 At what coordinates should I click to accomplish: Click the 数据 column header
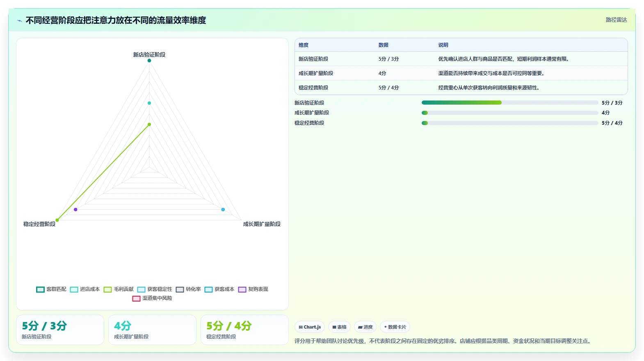pyautogui.click(x=384, y=45)
